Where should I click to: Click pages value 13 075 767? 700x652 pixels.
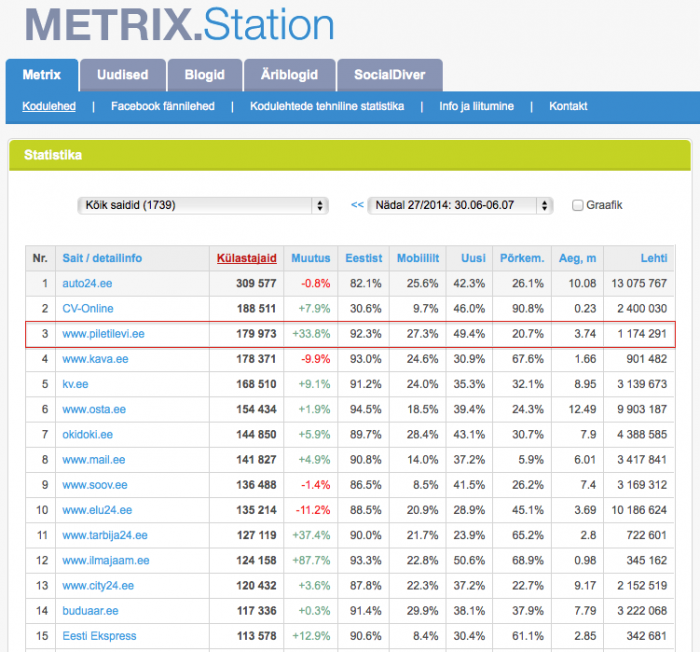639,284
